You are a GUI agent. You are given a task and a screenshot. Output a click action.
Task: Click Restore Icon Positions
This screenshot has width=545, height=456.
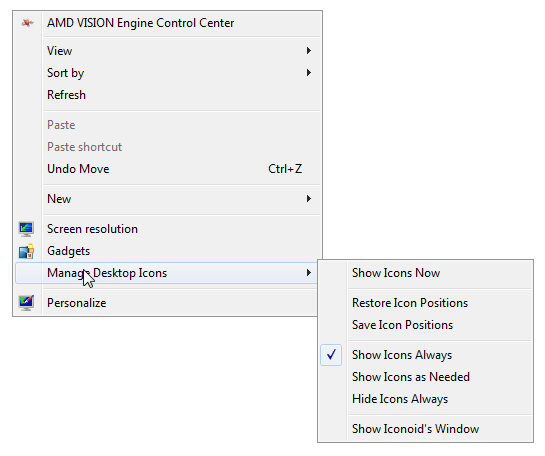tap(410, 303)
